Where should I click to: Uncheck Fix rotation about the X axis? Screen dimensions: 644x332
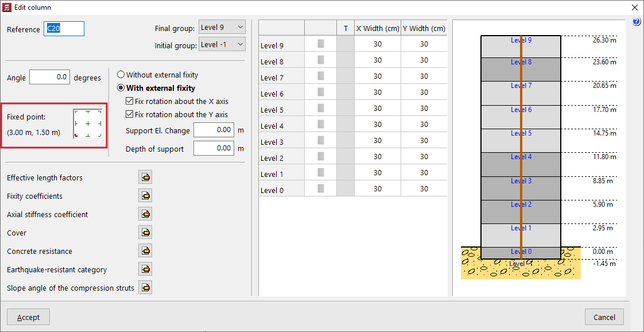[x=130, y=101]
